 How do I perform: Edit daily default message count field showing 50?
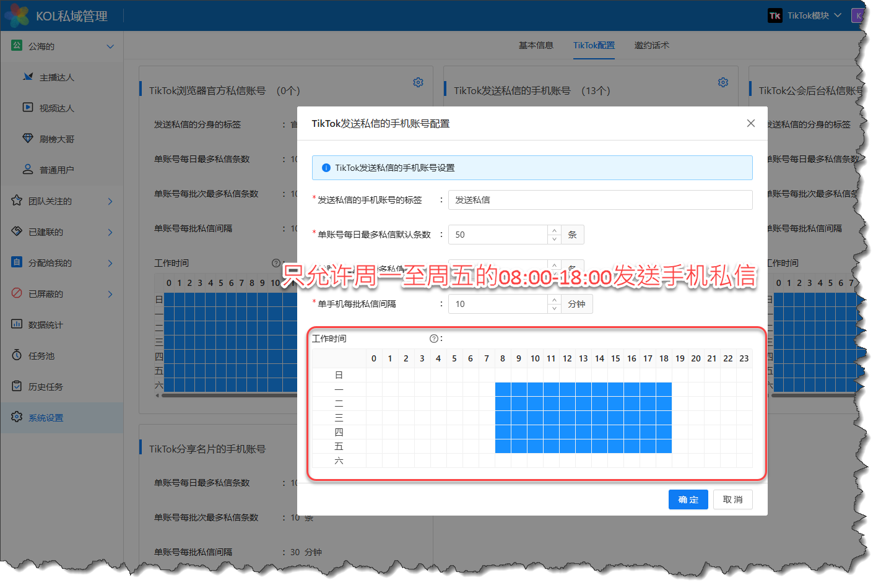[498, 235]
